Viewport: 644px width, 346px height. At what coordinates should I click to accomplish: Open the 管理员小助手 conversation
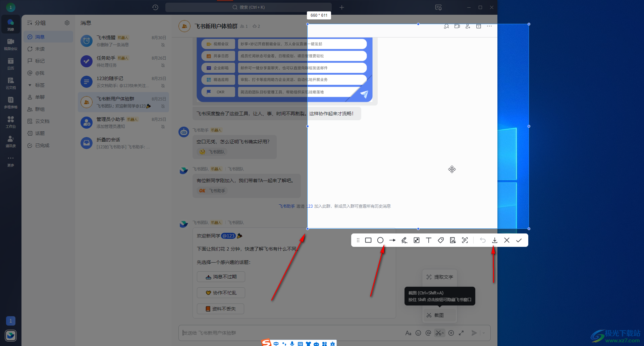(x=123, y=123)
